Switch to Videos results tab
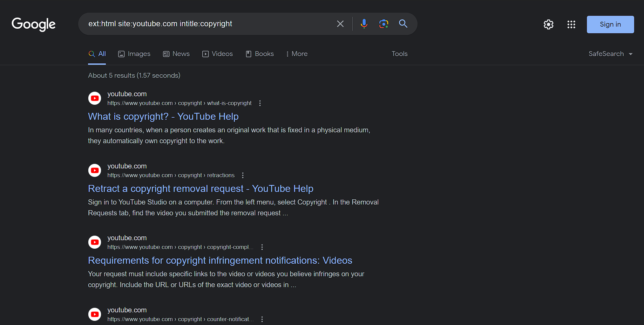Screen dimensions: 644x325 (218, 54)
